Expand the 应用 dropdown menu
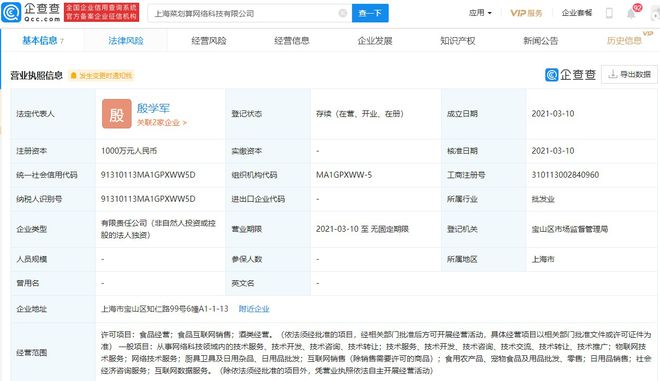 [x=480, y=13]
